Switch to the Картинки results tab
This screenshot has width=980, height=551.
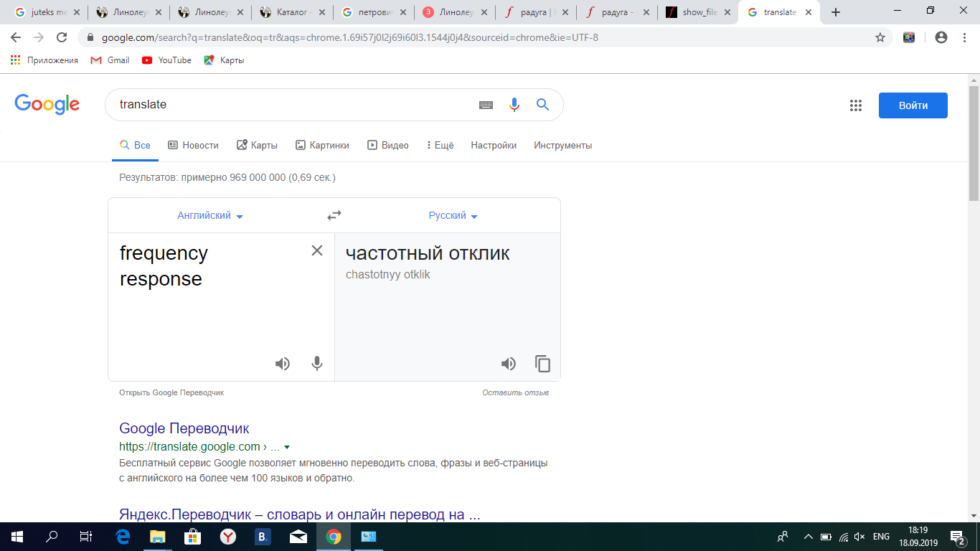322,145
